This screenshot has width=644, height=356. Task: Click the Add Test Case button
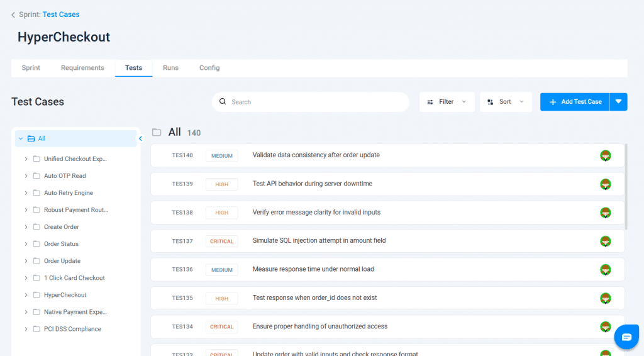tap(575, 102)
